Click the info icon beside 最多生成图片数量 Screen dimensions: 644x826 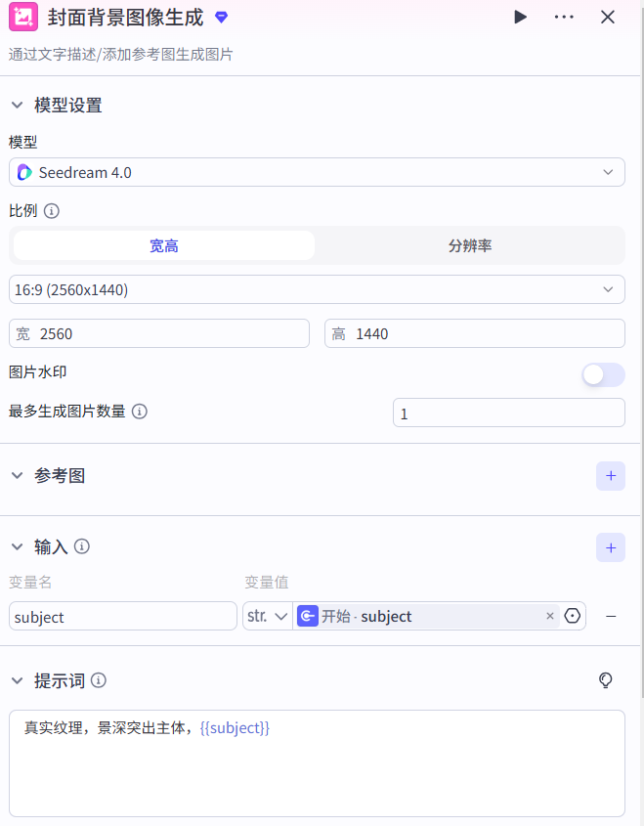point(140,412)
